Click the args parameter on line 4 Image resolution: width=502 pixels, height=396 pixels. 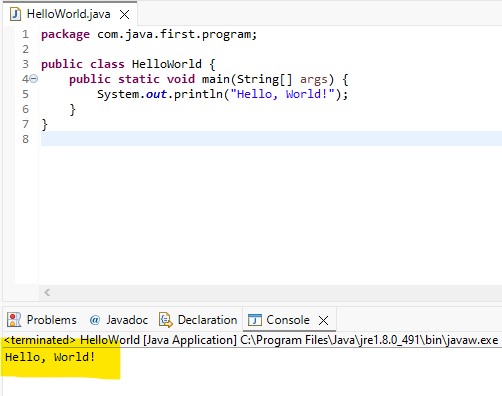(314, 80)
